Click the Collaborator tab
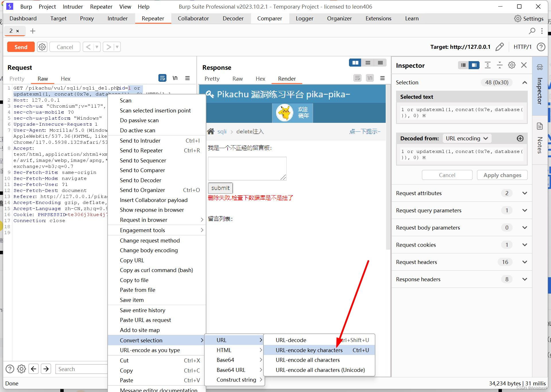This screenshot has height=392, width=551. 193,18
